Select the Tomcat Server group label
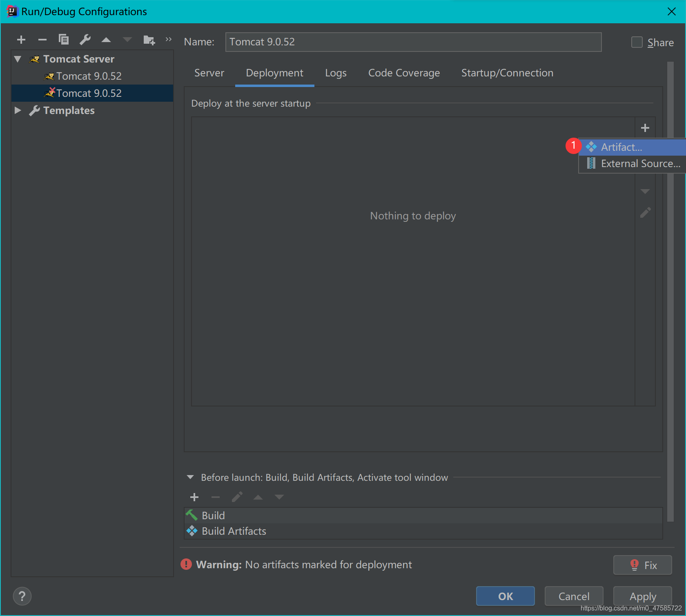This screenshot has width=686, height=616. (79, 59)
